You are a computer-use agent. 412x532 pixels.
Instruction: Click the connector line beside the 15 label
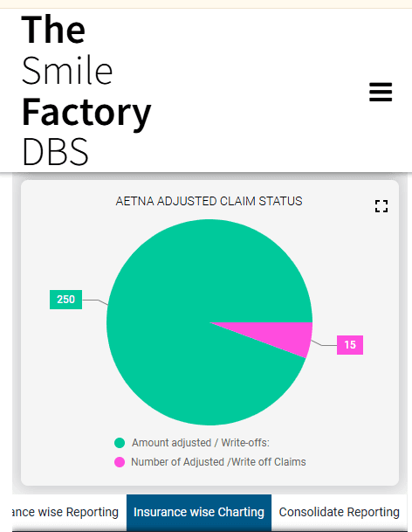click(324, 343)
